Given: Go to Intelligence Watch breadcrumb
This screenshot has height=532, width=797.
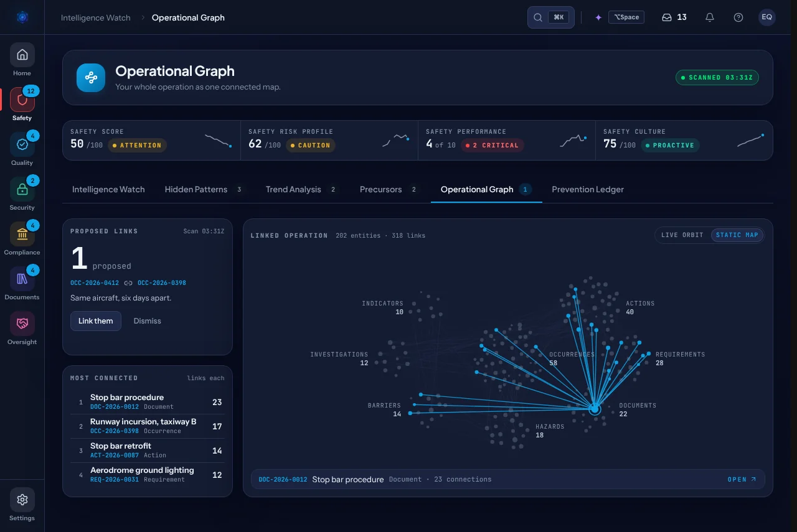Looking at the screenshot, I should 96,17.
